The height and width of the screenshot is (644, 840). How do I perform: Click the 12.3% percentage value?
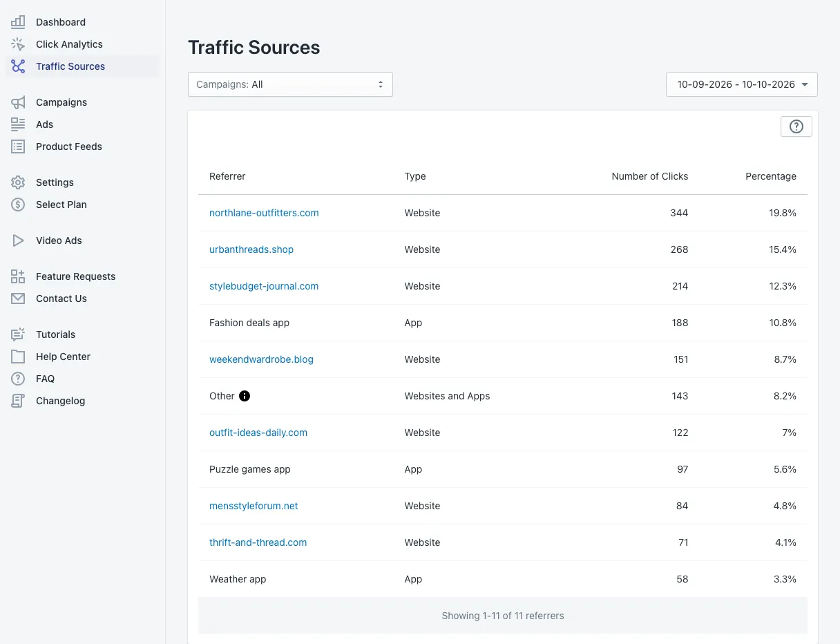tap(783, 286)
